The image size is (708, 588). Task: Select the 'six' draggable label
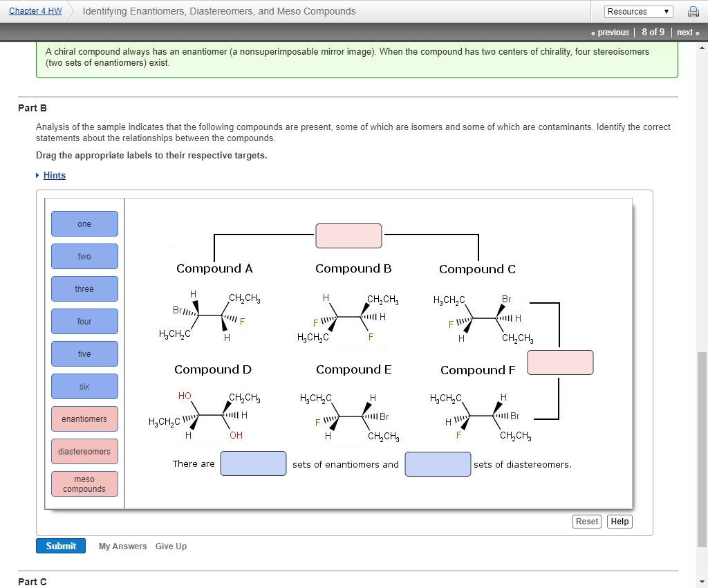pos(84,386)
